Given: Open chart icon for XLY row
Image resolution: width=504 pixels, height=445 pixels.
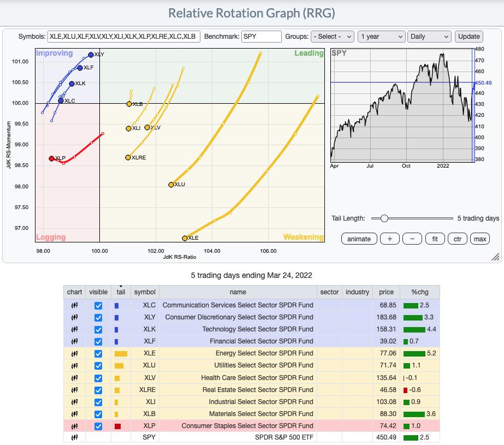Looking at the screenshot, I should pos(75,317).
